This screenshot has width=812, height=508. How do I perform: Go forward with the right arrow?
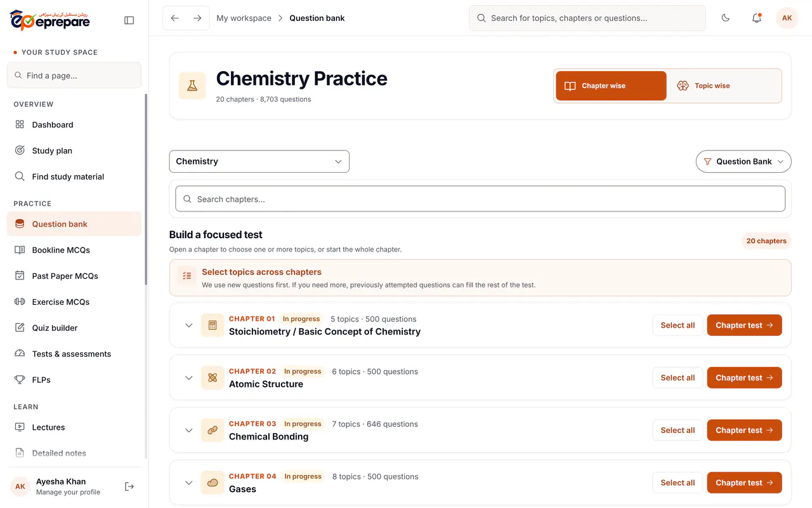[x=197, y=18]
